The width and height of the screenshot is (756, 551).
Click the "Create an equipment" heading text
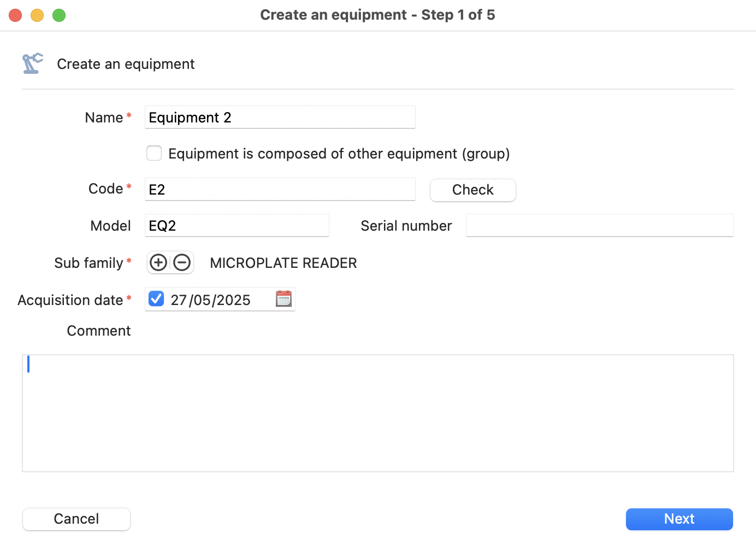[x=126, y=64]
